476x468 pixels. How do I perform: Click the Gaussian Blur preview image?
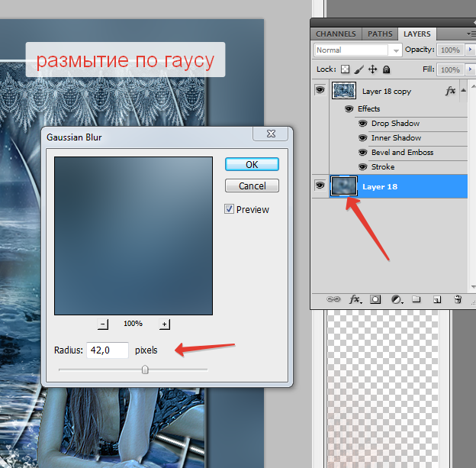[x=133, y=236]
